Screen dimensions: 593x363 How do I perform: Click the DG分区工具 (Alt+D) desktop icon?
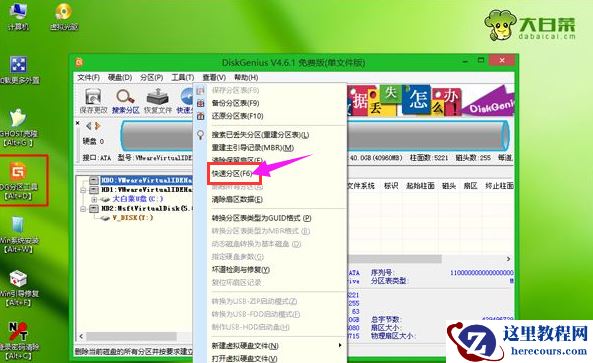(x=18, y=171)
